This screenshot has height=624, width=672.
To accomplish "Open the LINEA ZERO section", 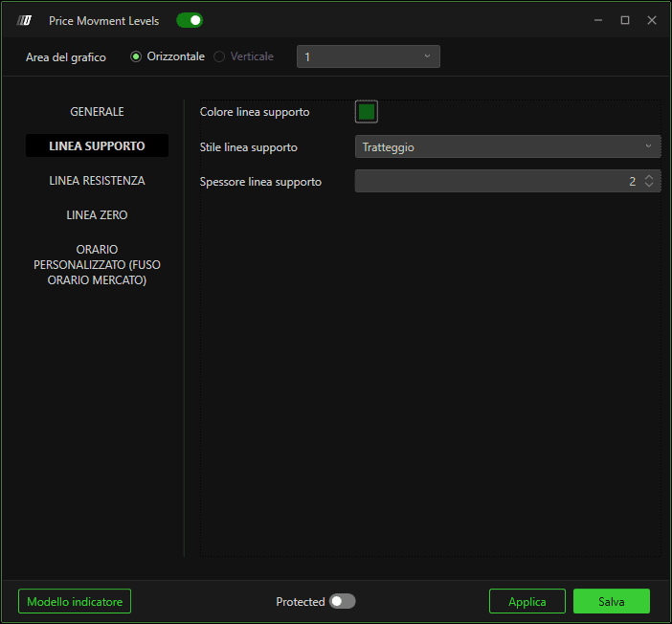I will (97, 214).
